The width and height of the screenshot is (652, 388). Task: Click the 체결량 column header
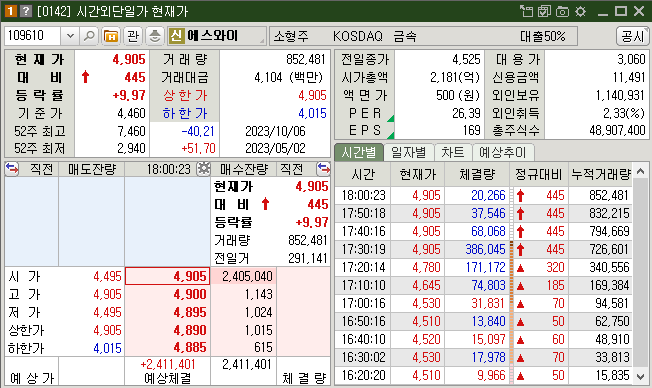click(477, 174)
